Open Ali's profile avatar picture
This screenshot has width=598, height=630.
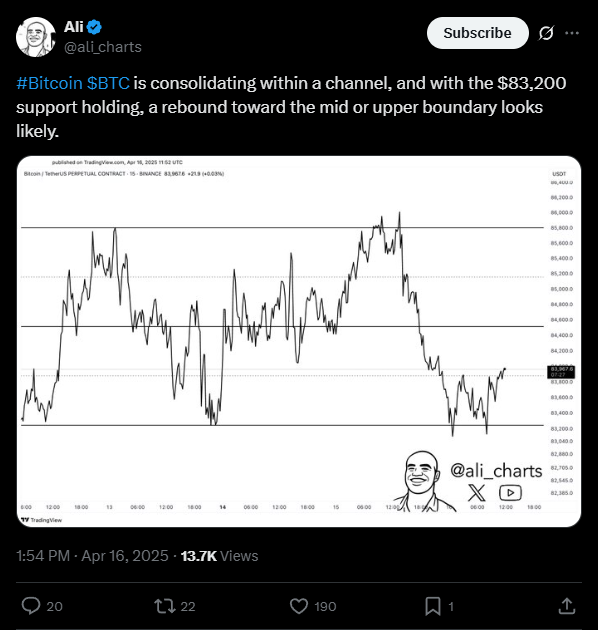click(36, 37)
